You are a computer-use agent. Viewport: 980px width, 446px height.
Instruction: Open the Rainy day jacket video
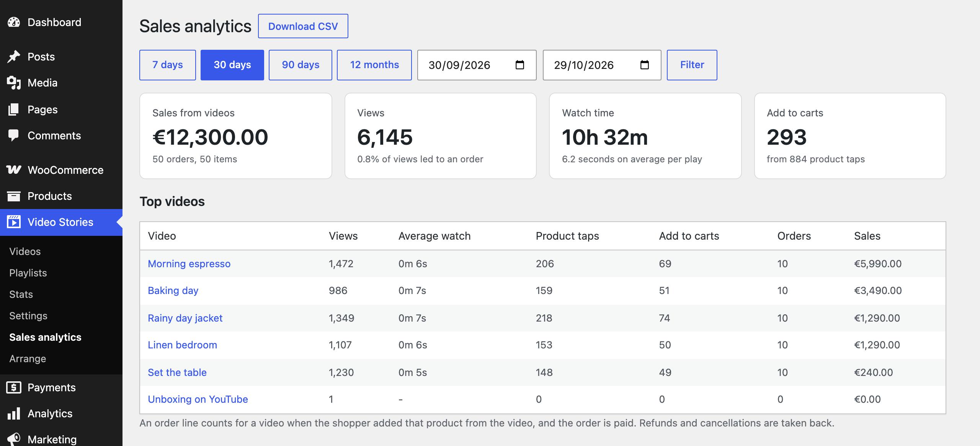(x=185, y=318)
